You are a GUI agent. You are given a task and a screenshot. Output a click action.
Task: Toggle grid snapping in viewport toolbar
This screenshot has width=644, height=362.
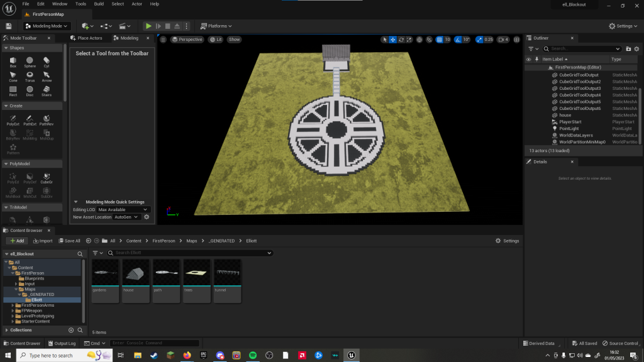[438, 40]
